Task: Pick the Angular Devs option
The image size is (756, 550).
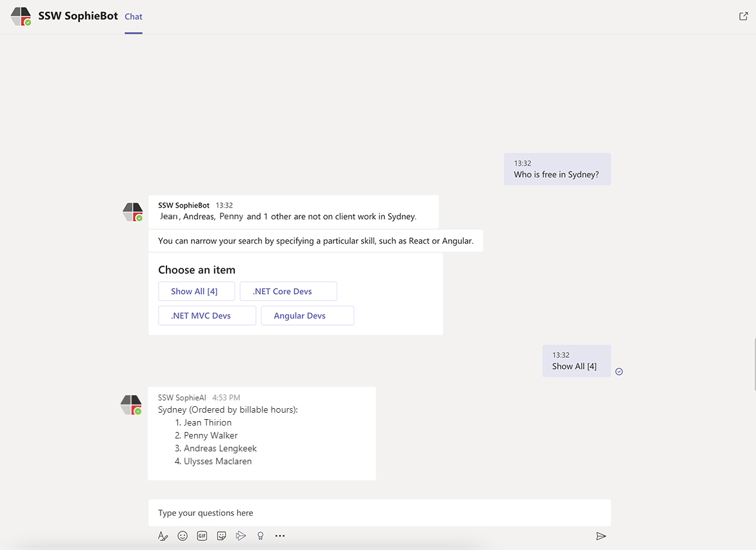Action: 307,316
